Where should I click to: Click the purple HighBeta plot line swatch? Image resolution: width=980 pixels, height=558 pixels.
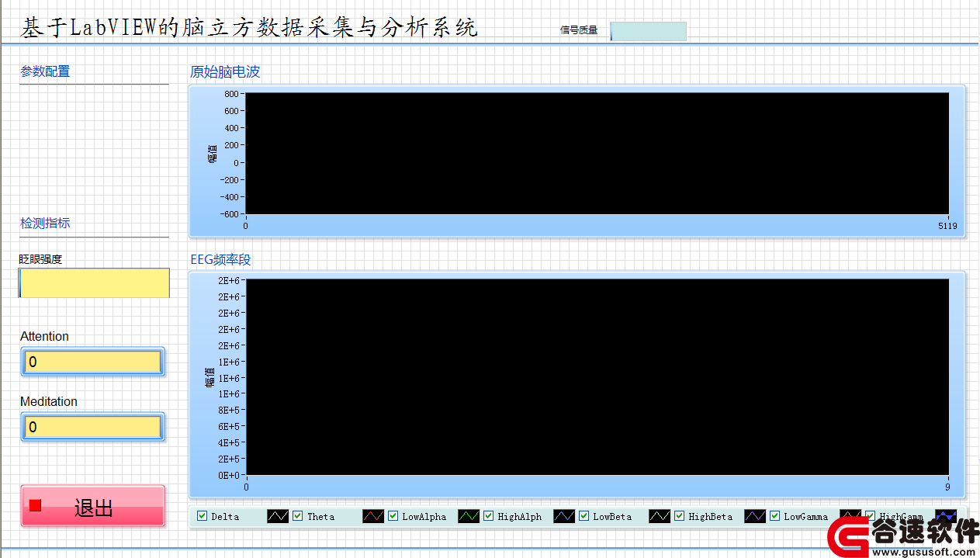755,516
